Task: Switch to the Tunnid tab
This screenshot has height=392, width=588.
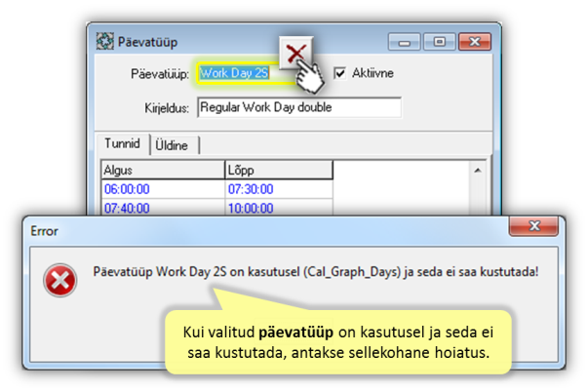Action: [123, 144]
